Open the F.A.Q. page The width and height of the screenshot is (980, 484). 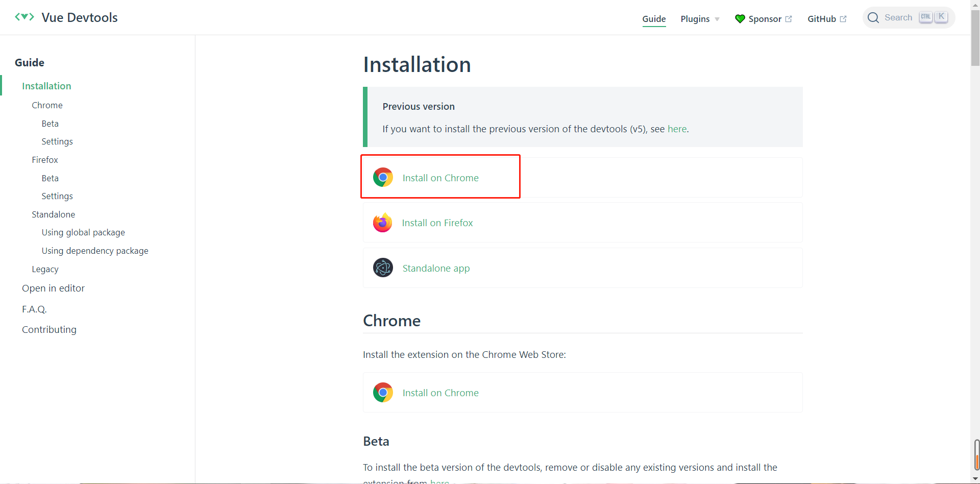34,309
